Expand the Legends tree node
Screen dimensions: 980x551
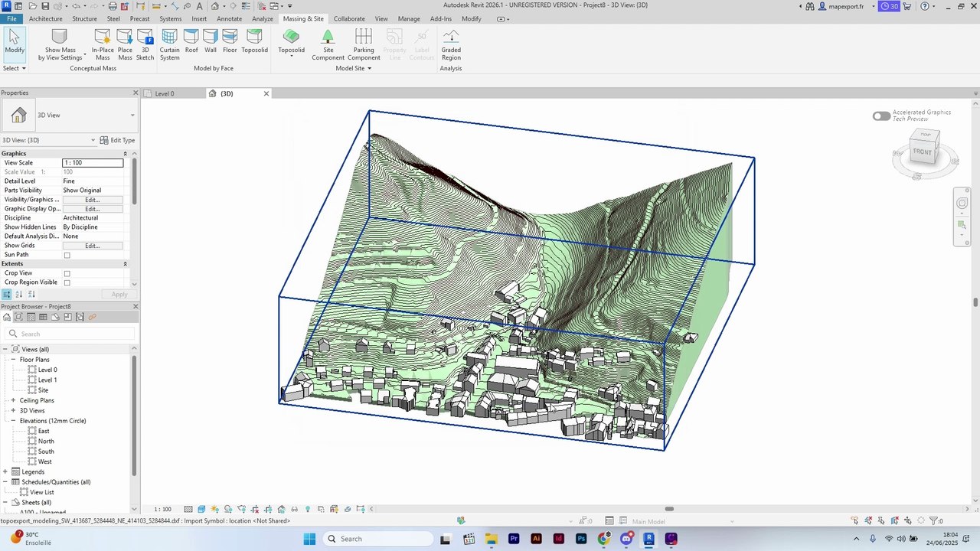(5, 472)
